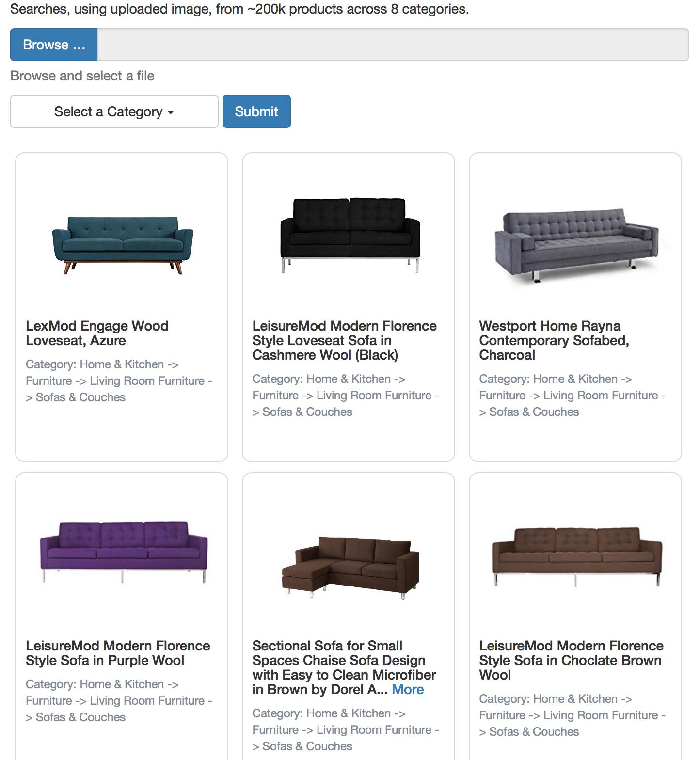700x760 pixels.
Task: Click the azure LexMod loveseat image
Action: point(122,245)
